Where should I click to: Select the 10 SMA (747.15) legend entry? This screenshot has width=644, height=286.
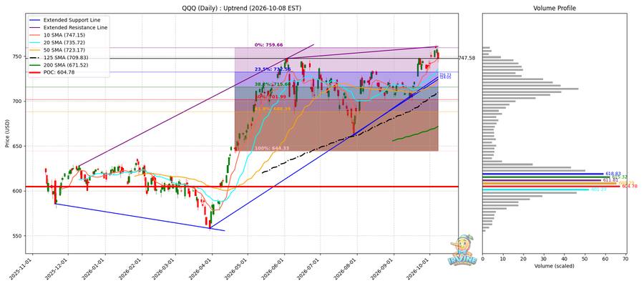(64, 35)
